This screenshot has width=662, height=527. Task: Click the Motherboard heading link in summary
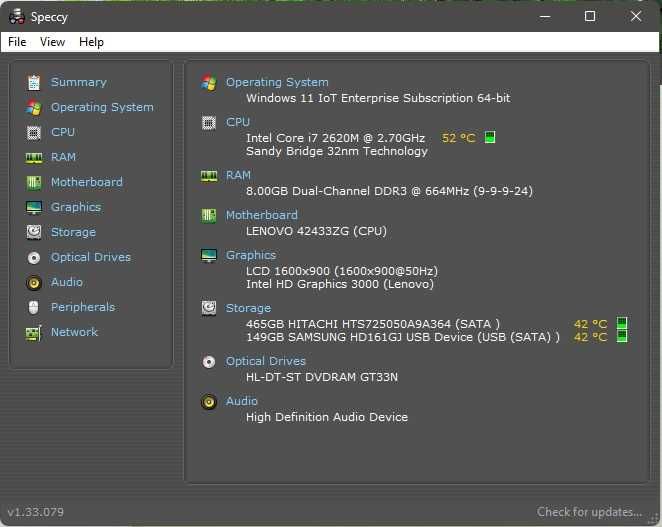262,215
